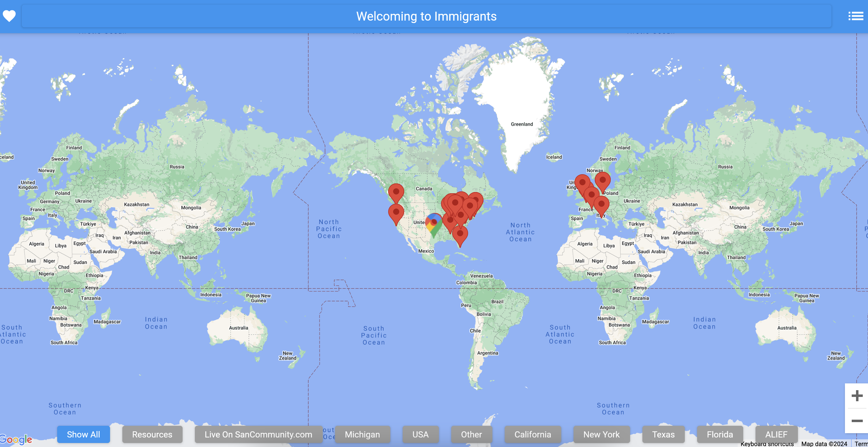The height and width of the screenshot is (447, 868).
Task: Filter the map by Resources
Action: (152, 434)
